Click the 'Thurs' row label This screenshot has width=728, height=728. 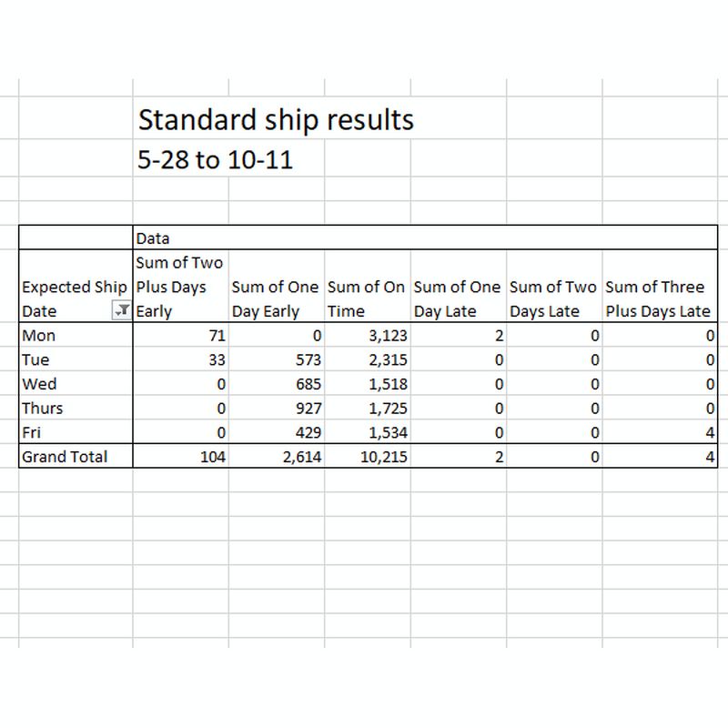tap(42, 408)
